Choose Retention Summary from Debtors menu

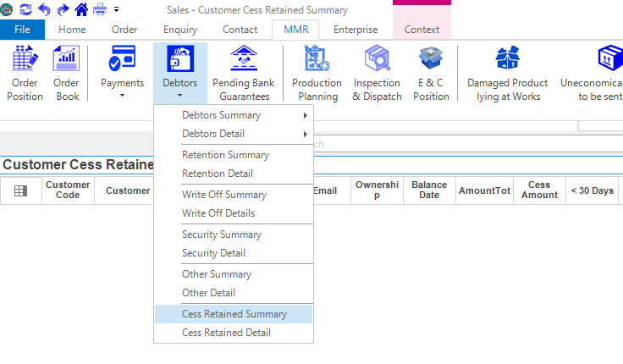pos(225,155)
